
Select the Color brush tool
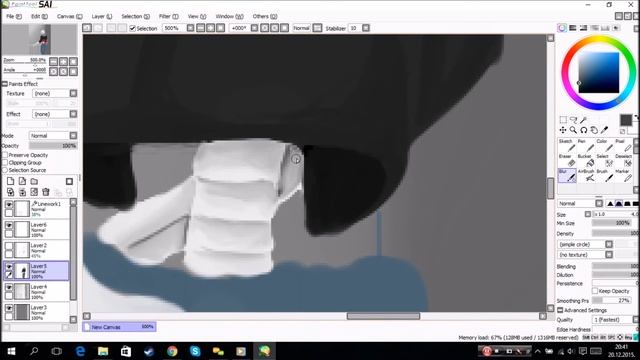604,146
